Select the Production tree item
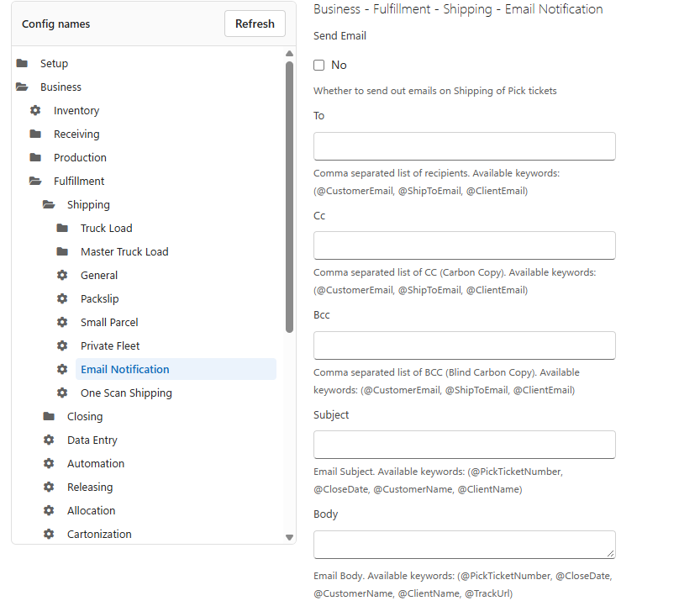 coord(80,158)
